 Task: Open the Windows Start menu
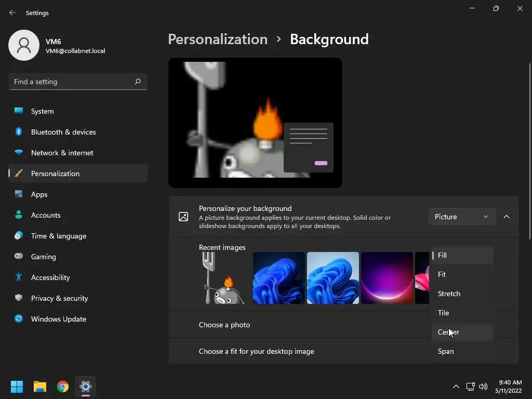(x=17, y=387)
